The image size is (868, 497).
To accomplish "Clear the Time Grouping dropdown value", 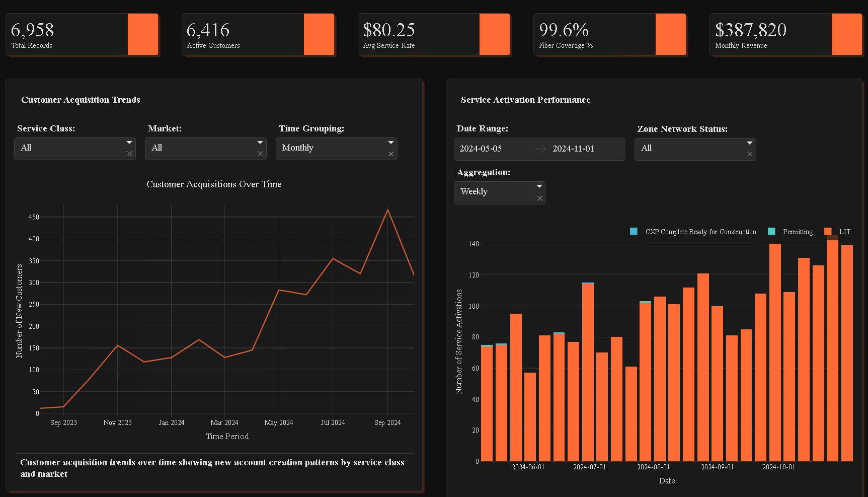I will [391, 154].
